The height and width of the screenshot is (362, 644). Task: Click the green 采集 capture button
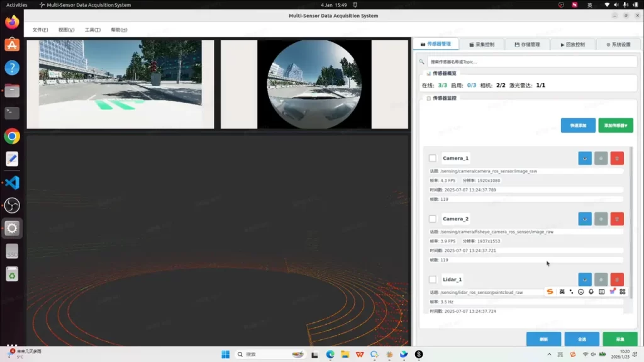pos(619,339)
